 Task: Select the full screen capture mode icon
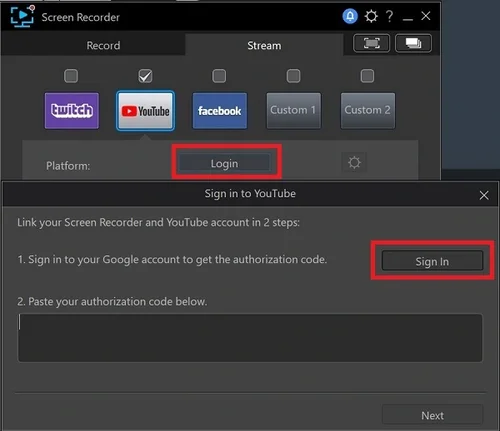coord(371,43)
